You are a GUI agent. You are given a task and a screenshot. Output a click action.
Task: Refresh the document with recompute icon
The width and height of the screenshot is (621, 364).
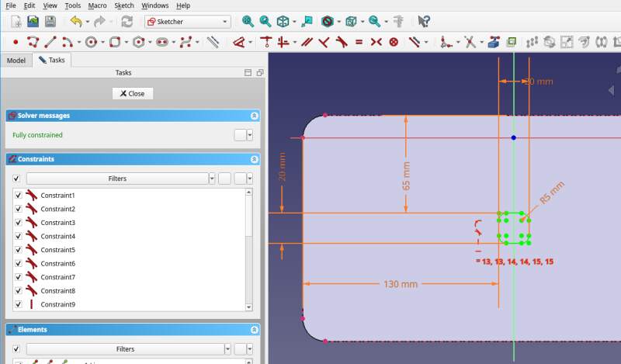coord(127,22)
